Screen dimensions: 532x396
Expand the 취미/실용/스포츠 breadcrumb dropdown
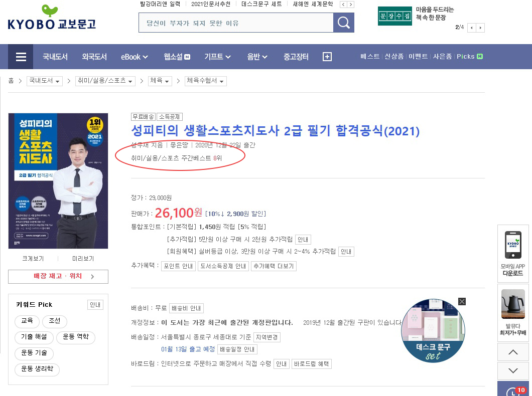[x=105, y=81]
